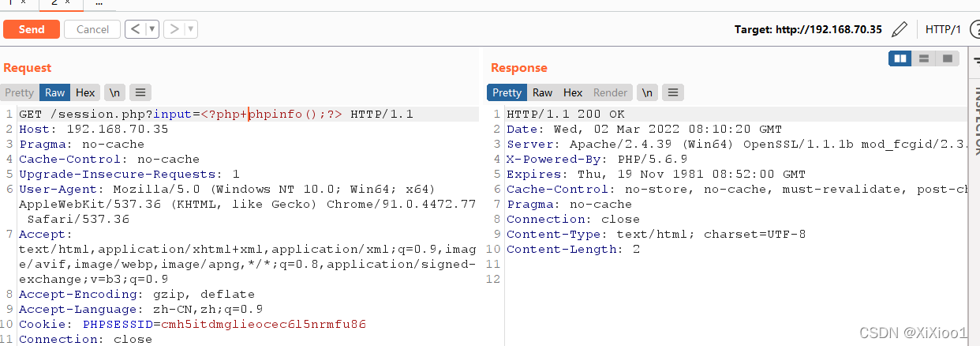This screenshot has height=346, width=980.
Task: Go forward with the > arrow
Action: click(x=174, y=29)
